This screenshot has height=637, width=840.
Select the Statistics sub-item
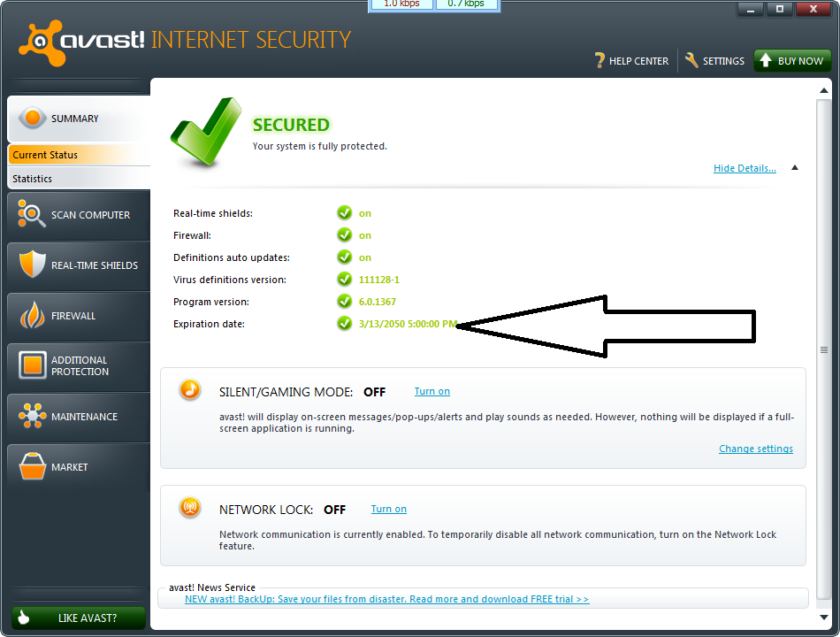tap(79, 179)
